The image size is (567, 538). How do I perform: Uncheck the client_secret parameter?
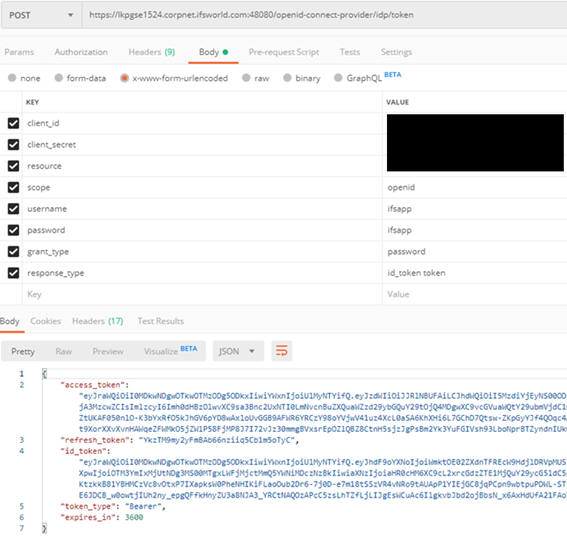click(13, 145)
